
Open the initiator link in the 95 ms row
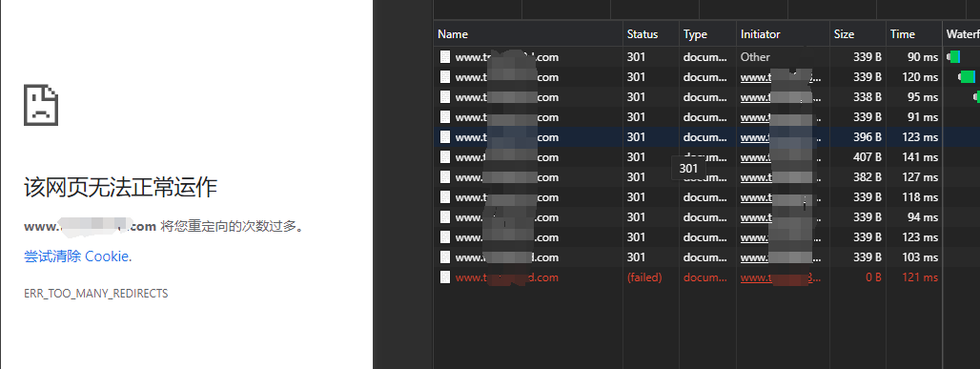781,97
